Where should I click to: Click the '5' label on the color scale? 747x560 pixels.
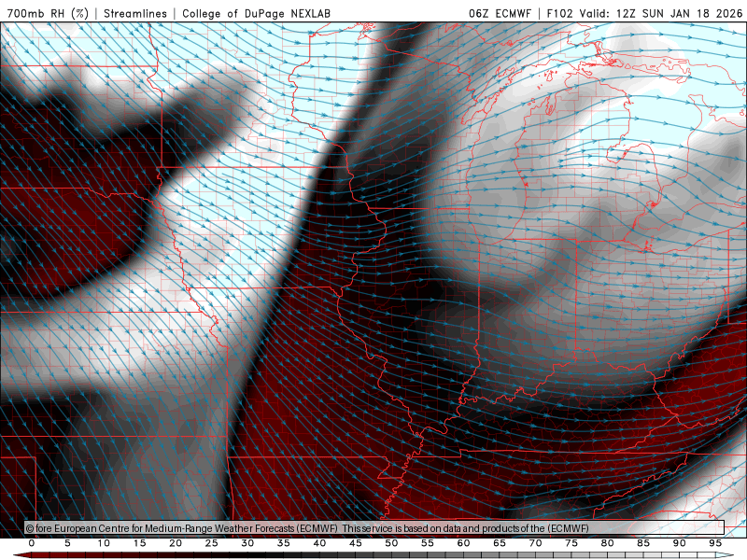[x=67, y=543]
